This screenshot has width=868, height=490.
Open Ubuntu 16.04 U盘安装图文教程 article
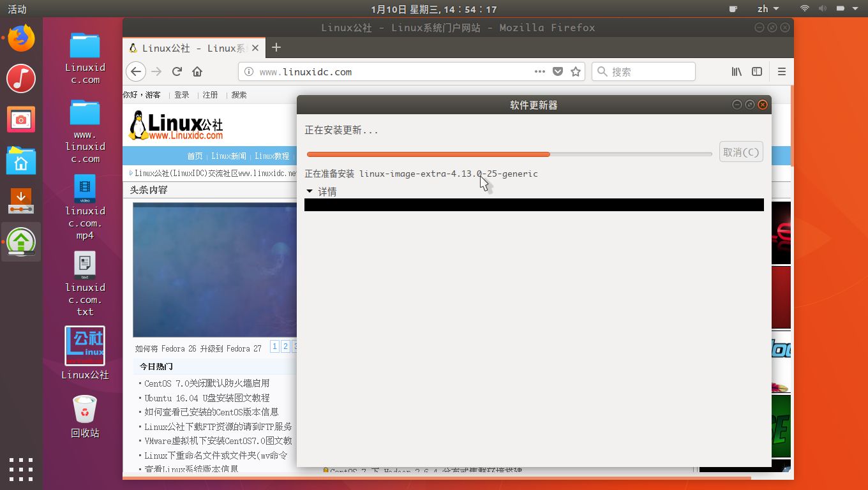(x=207, y=397)
